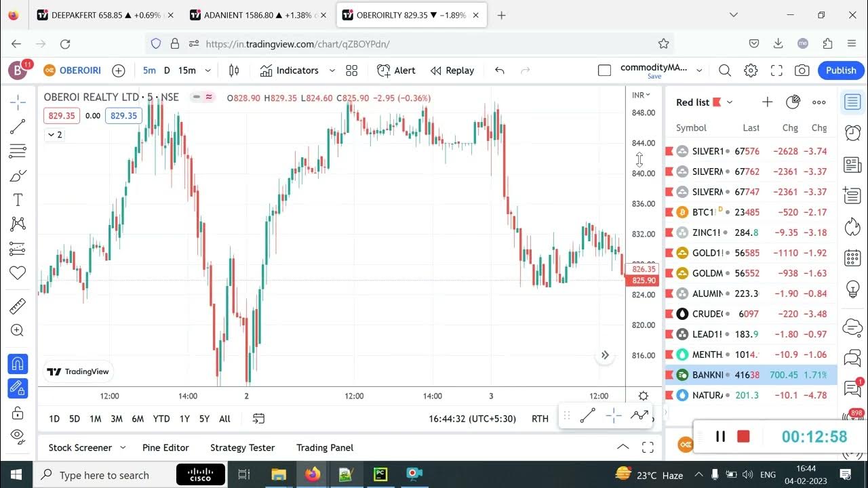Select the text annotation tool
The height and width of the screenshot is (488, 868).
pyautogui.click(x=18, y=200)
